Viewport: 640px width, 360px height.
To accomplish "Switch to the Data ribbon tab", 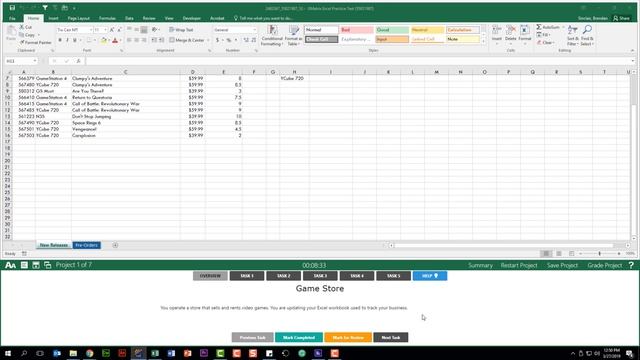I will tap(129, 18).
